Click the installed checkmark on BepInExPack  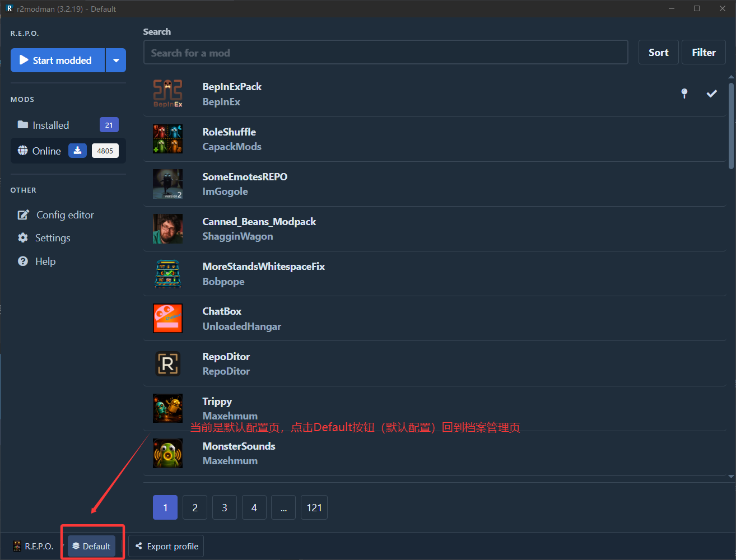711,94
